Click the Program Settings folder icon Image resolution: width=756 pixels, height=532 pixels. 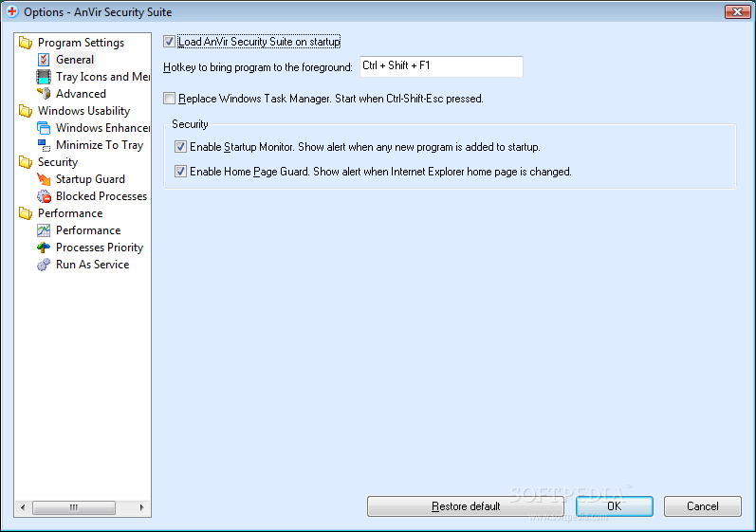point(25,43)
